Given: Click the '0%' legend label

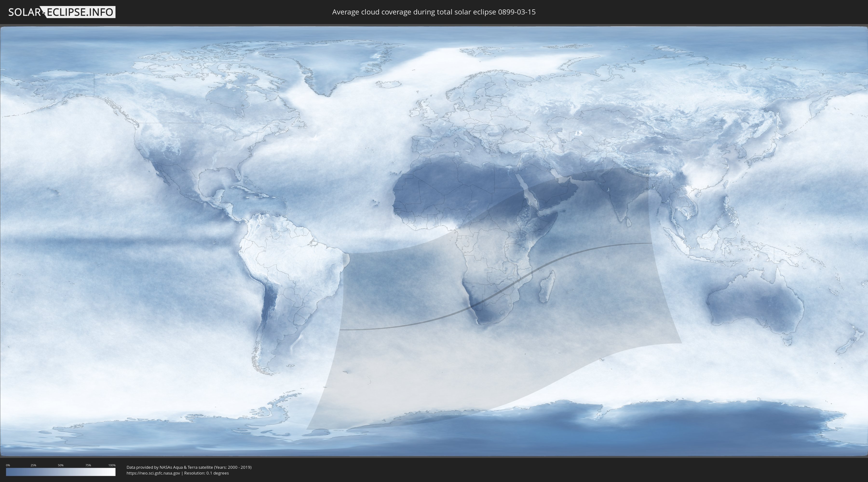Looking at the screenshot, I should tap(8, 465).
